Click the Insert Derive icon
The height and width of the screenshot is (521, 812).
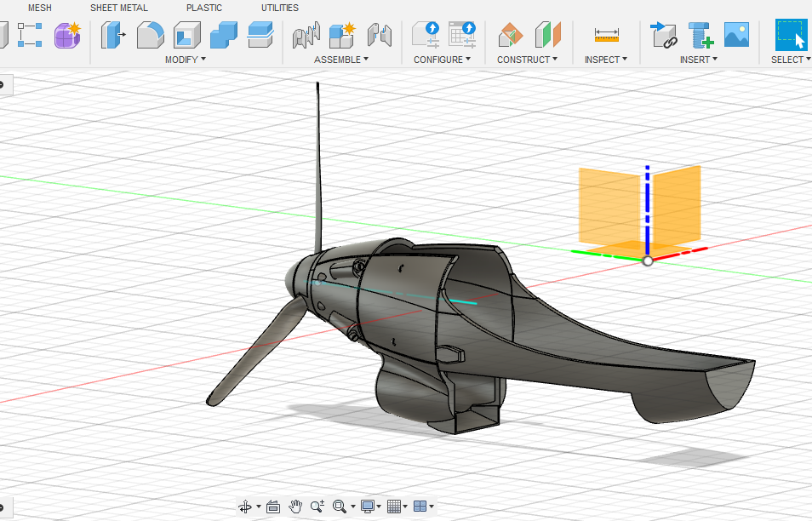(664, 35)
